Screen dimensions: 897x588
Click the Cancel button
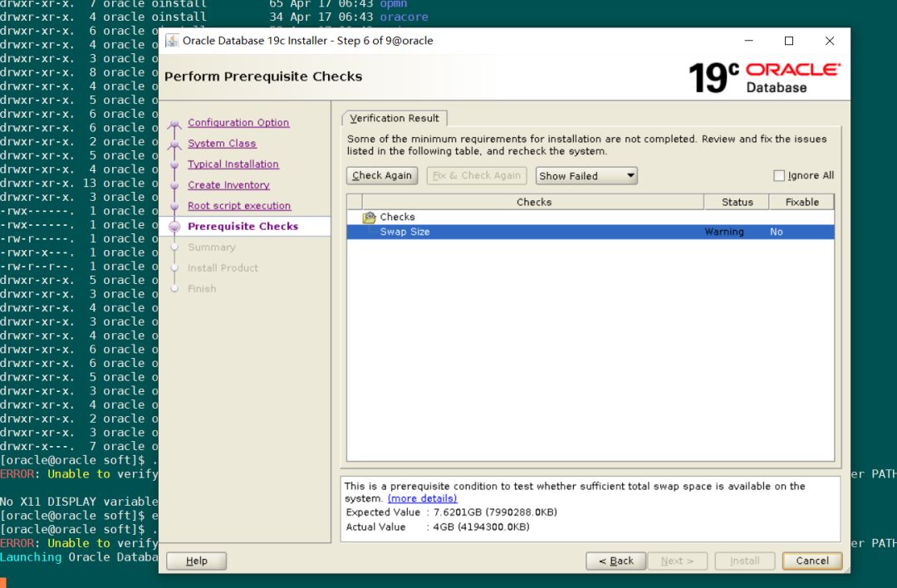click(x=811, y=561)
